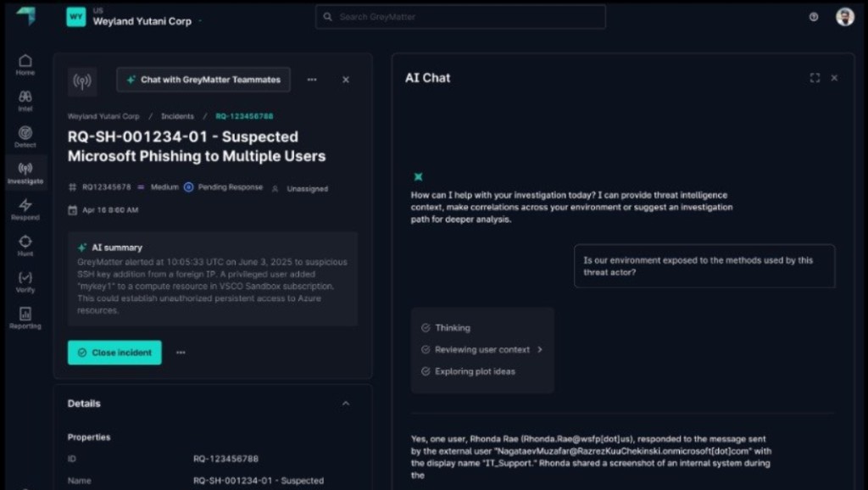Open help icon in top bar
Screen dimensions: 868x490
[813, 17]
